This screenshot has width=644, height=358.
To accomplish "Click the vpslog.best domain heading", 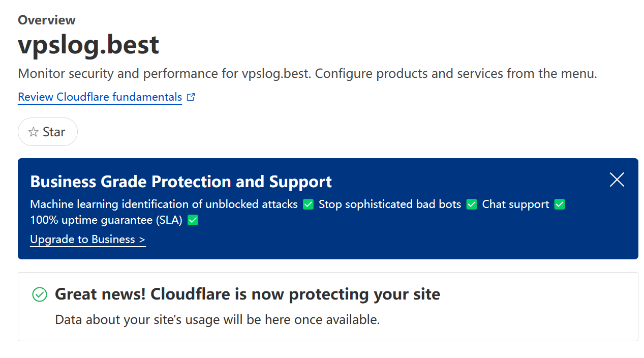I will pyautogui.click(x=88, y=45).
